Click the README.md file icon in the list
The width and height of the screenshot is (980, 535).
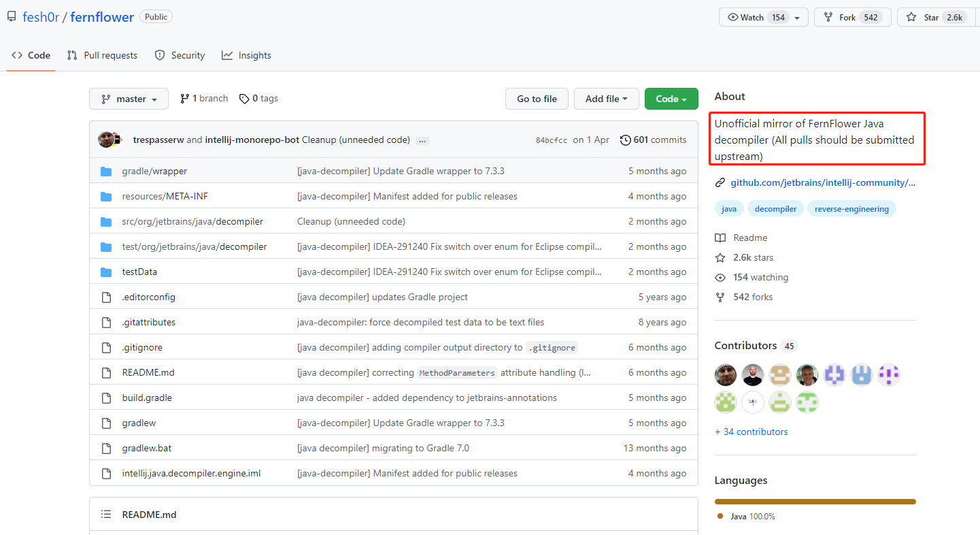click(106, 372)
